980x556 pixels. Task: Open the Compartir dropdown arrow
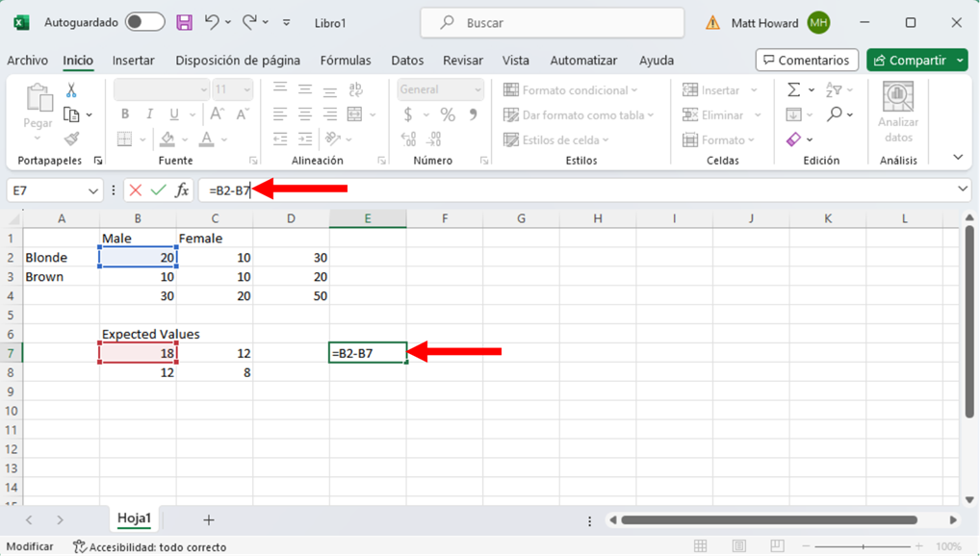(960, 61)
